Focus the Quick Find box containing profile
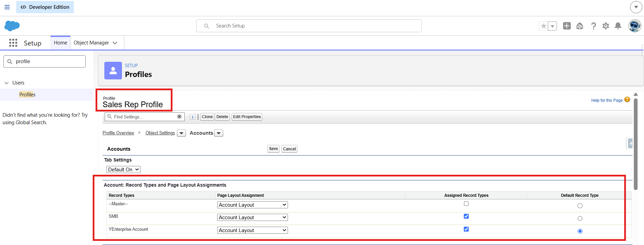 (x=44, y=61)
